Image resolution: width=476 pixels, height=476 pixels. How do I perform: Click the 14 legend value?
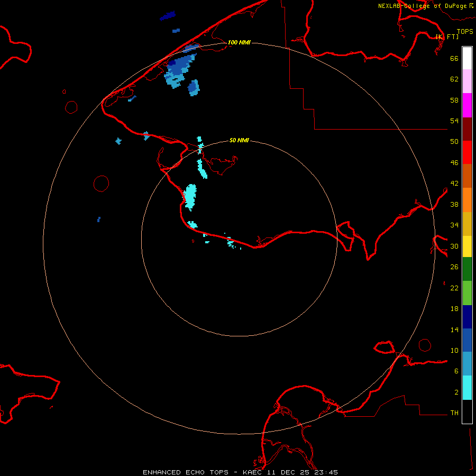tap(454, 329)
